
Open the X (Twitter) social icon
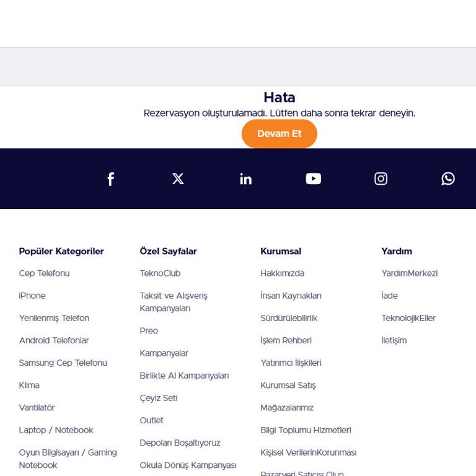coord(178,179)
